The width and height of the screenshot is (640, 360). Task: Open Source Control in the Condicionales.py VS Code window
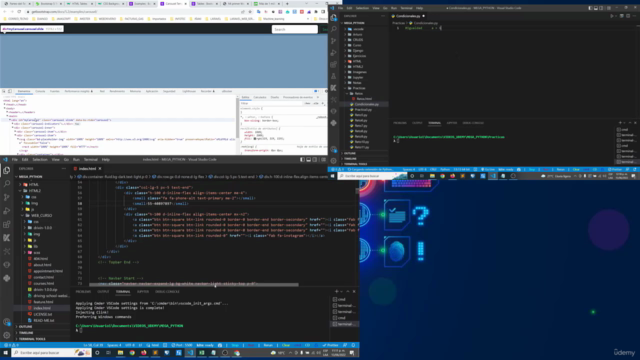tap(333, 41)
